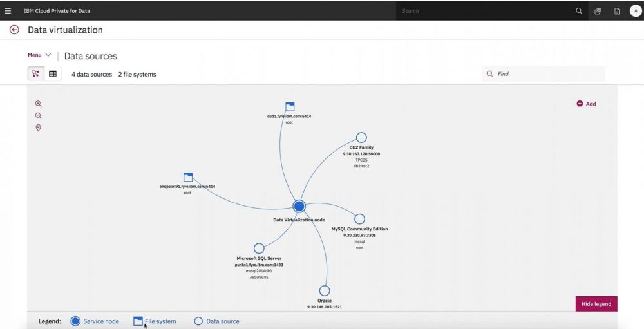Open the apps grid icon in header
The width and height of the screenshot is (644, 329).
[598, 11]
